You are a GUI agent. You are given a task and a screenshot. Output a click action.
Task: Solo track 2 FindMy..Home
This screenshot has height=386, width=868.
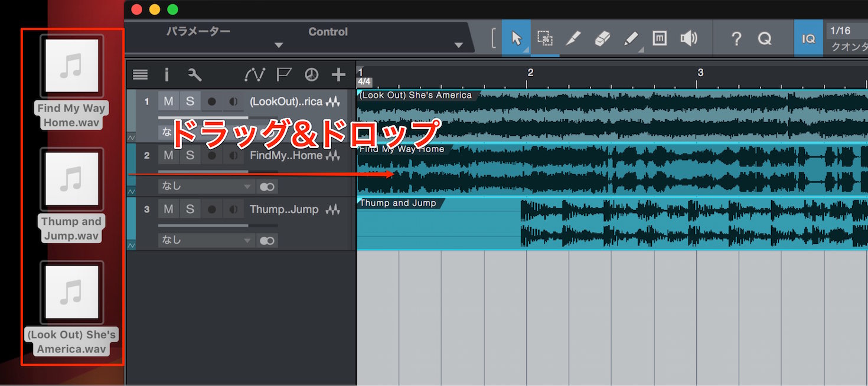click(190, 155)
